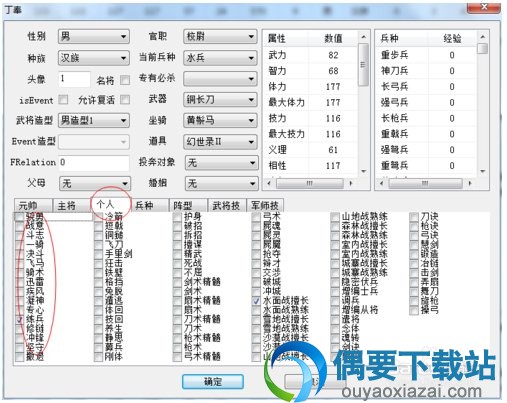This screenshot has width=507, height=403.
Task: Click the FRelation input field
Action: point(94,163)
